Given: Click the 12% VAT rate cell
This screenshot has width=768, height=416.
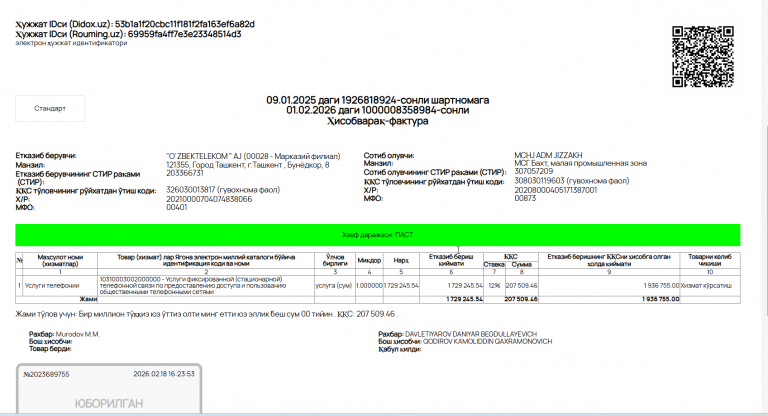Looking at the screenshot, I should click(494, 286).
